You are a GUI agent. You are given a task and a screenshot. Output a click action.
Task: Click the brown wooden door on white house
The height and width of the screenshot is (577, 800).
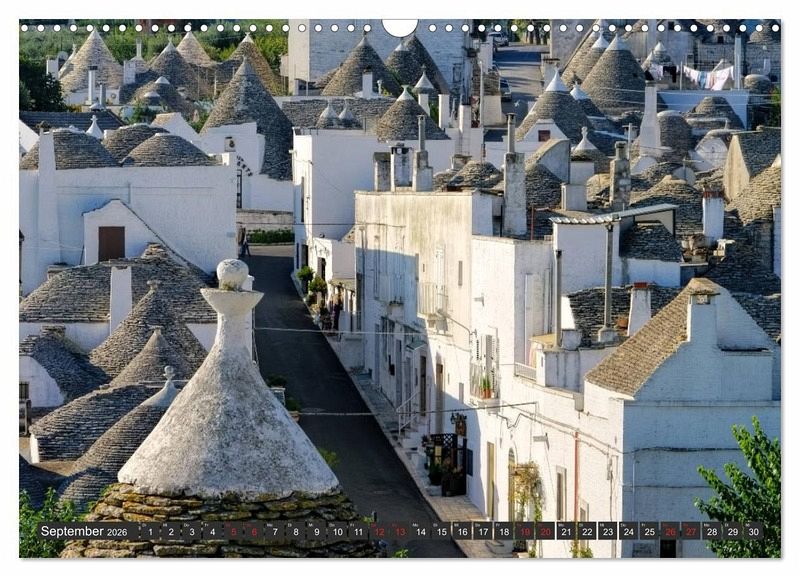(x=111, y=243)
